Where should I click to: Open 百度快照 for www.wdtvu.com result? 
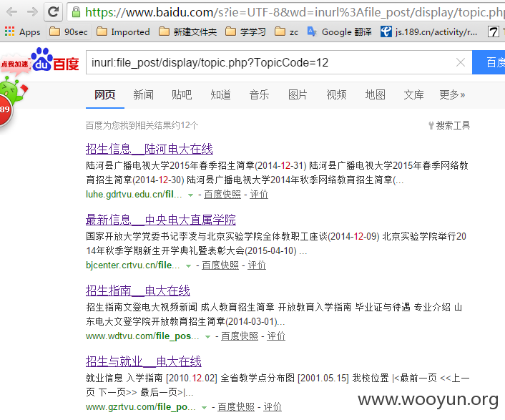(240, 336)
